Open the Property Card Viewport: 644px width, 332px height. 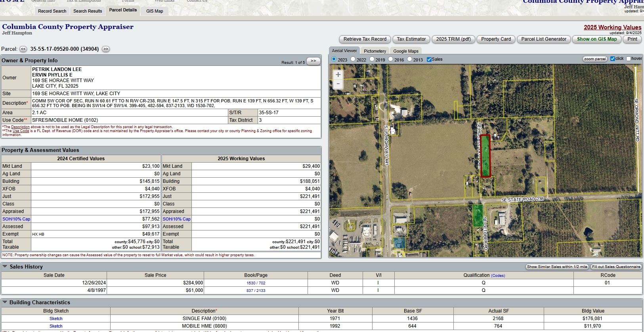coord(496,39)
